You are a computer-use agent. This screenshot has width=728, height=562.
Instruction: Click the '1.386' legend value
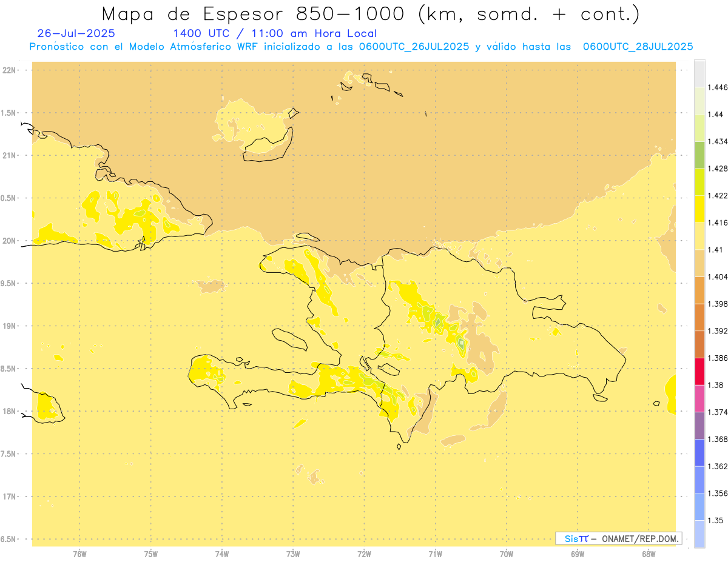(x=718, y=358)
